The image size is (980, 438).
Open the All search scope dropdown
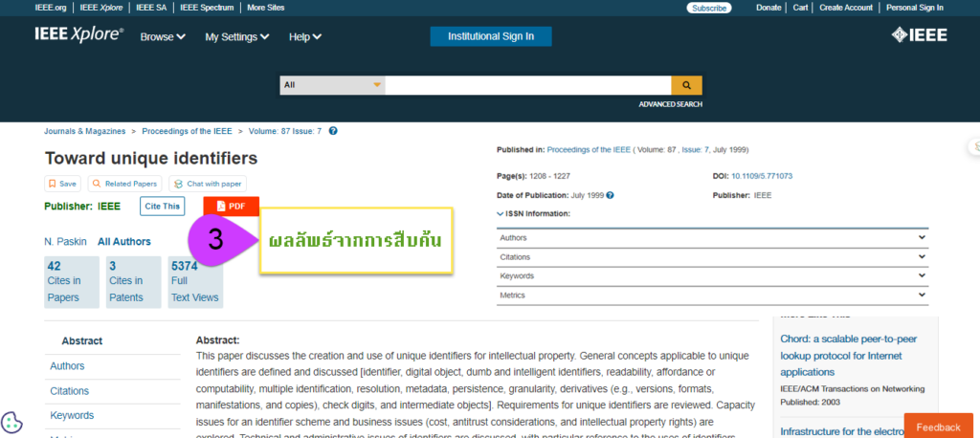pos(332,85)
